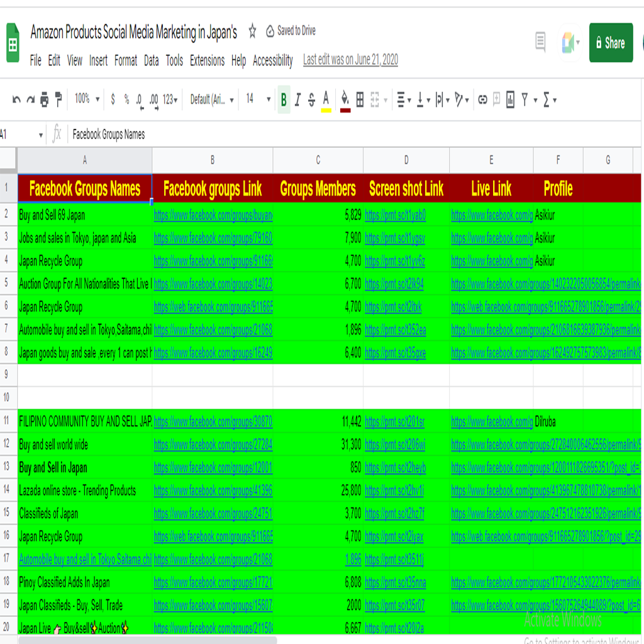Select the cell Pinoy Classified Adds In Japan
Viewport: 644px width, 644px height.
(x=85, y=582)
